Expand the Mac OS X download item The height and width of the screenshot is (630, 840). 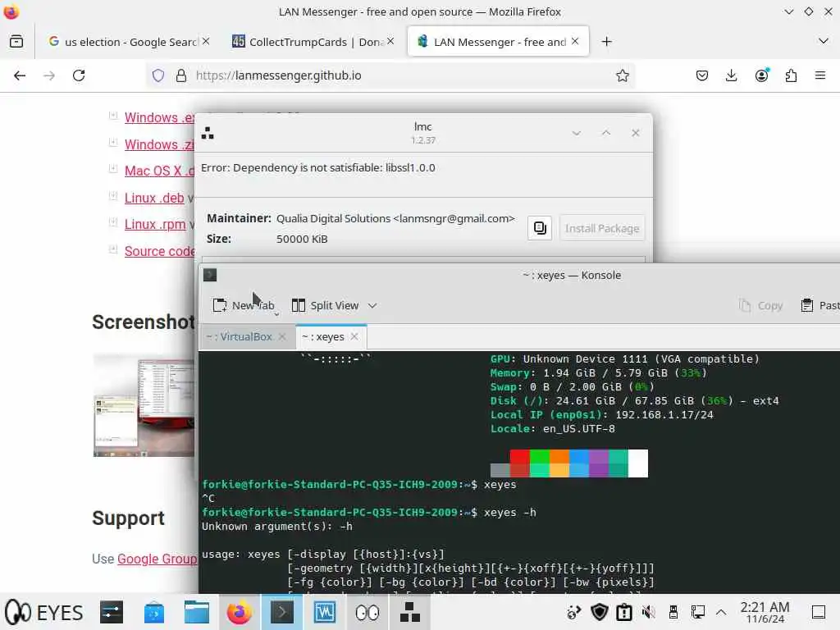(x=113, y=168)
